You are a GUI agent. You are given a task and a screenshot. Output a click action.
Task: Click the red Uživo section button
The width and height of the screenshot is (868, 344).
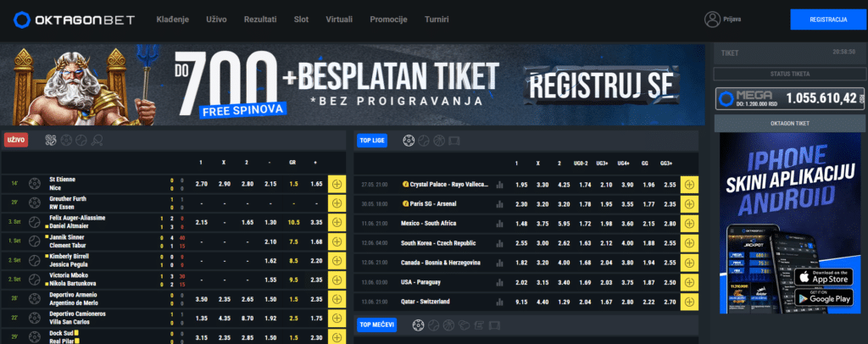tap(16, 140)
